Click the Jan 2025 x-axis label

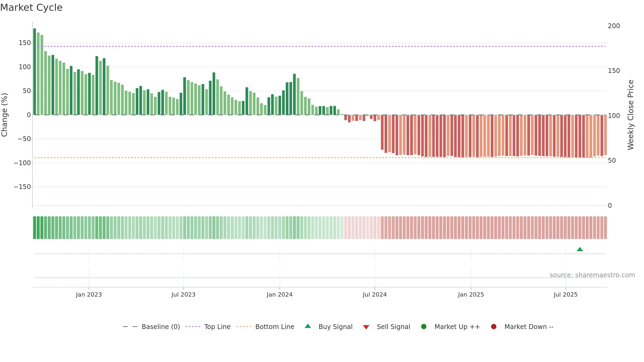(x=471, y=295)
